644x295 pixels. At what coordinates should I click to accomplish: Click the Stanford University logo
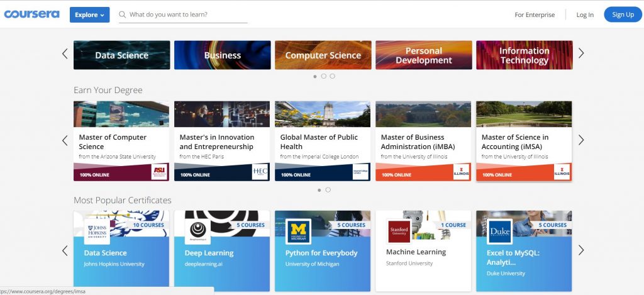pos(399,231)
